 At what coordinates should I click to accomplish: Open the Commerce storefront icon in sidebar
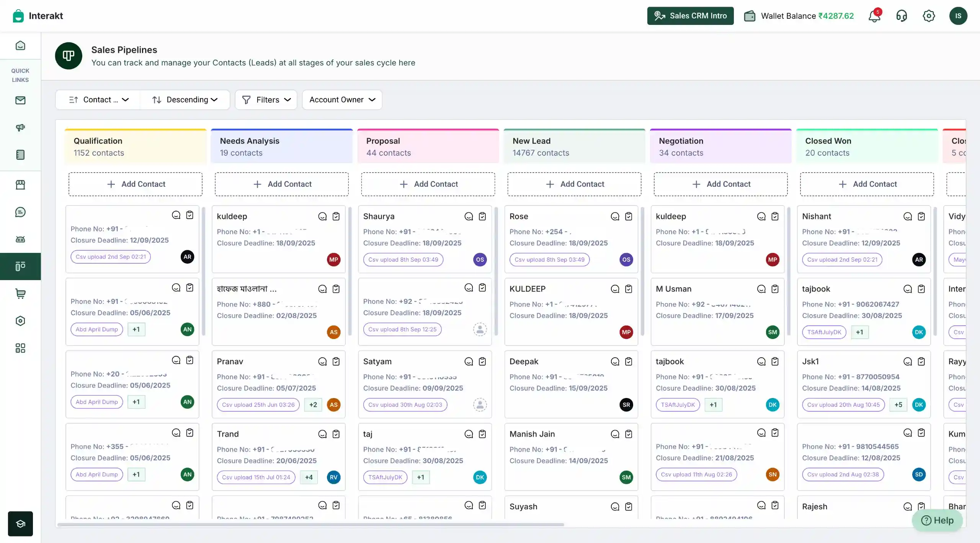tap(20, 184)
